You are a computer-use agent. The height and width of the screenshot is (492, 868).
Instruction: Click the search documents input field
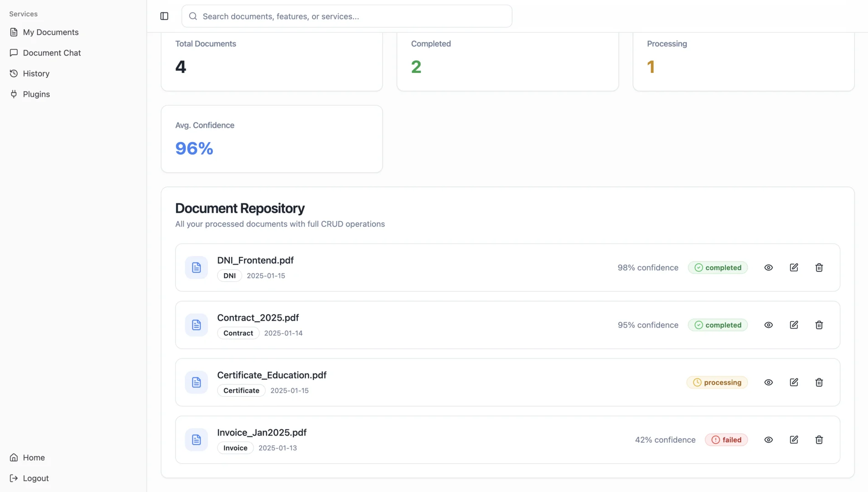[346, 16]
